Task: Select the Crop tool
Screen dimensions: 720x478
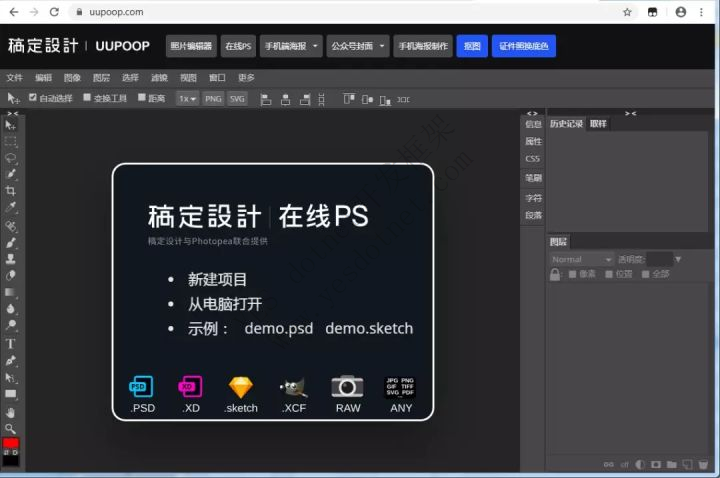Action: pos(10,191)
